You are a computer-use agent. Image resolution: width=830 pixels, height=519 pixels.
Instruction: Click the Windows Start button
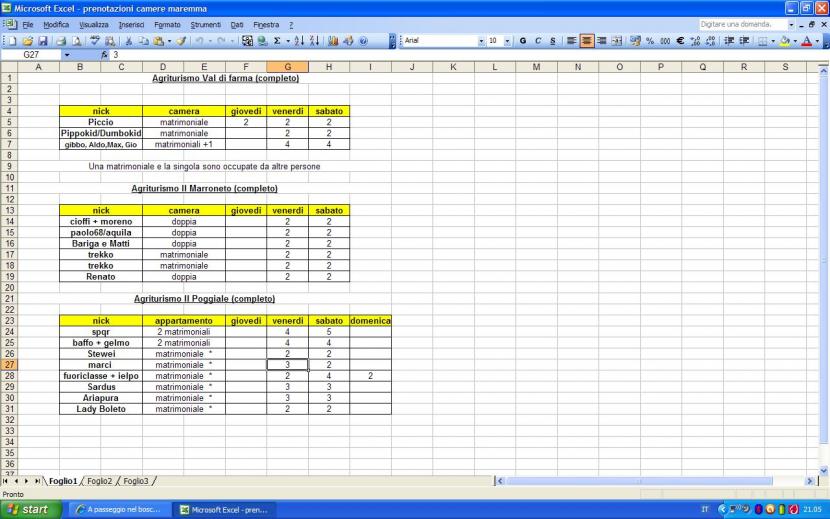[x=29, y=509]
